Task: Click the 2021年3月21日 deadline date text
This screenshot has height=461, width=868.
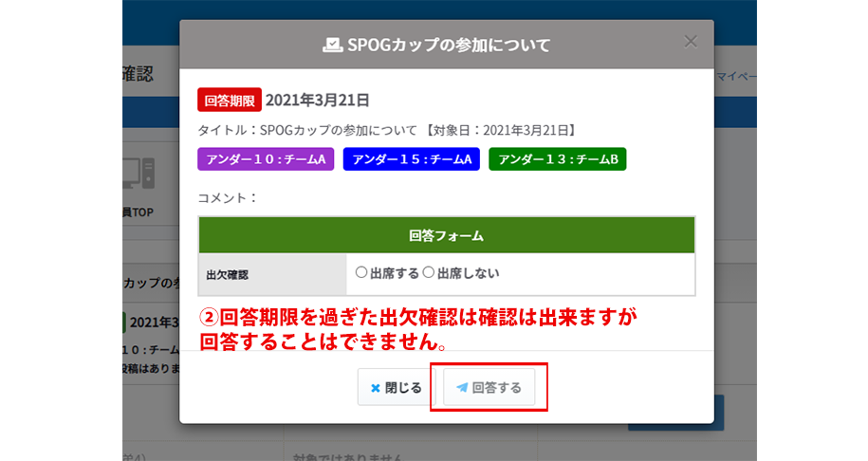Action: coord(317,100)
